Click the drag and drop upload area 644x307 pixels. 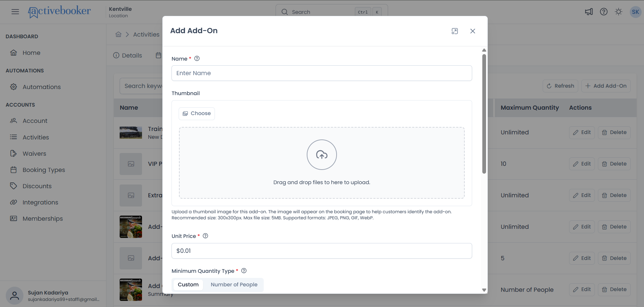point(322,163)
